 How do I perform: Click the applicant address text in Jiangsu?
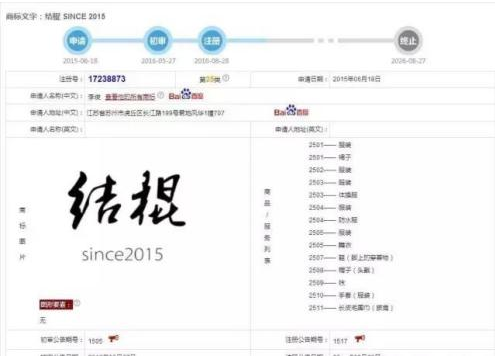pyautogui.click(x=156, y=113)
